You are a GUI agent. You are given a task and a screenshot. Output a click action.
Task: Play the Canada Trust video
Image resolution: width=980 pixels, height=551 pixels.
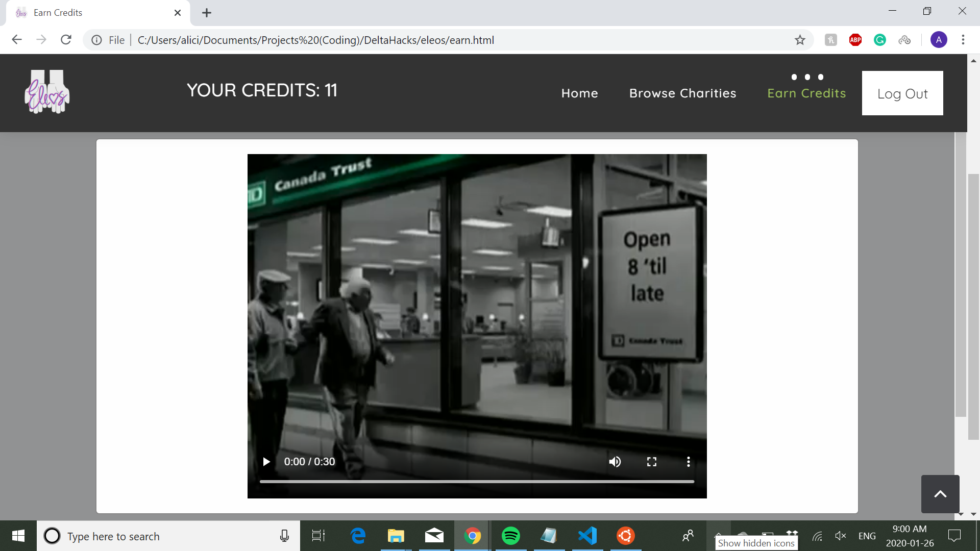pyautogui.click(x=266, y=462)
